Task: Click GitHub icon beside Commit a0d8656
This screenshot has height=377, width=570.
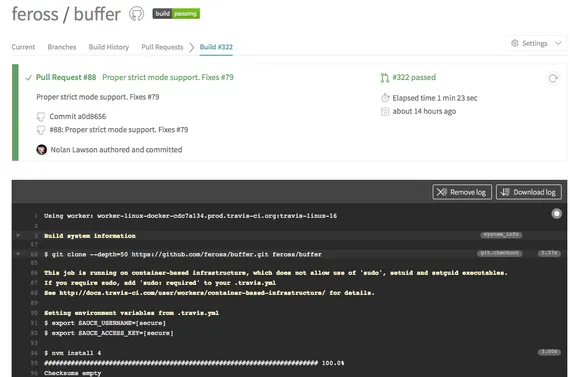Action: coord(41,117)
